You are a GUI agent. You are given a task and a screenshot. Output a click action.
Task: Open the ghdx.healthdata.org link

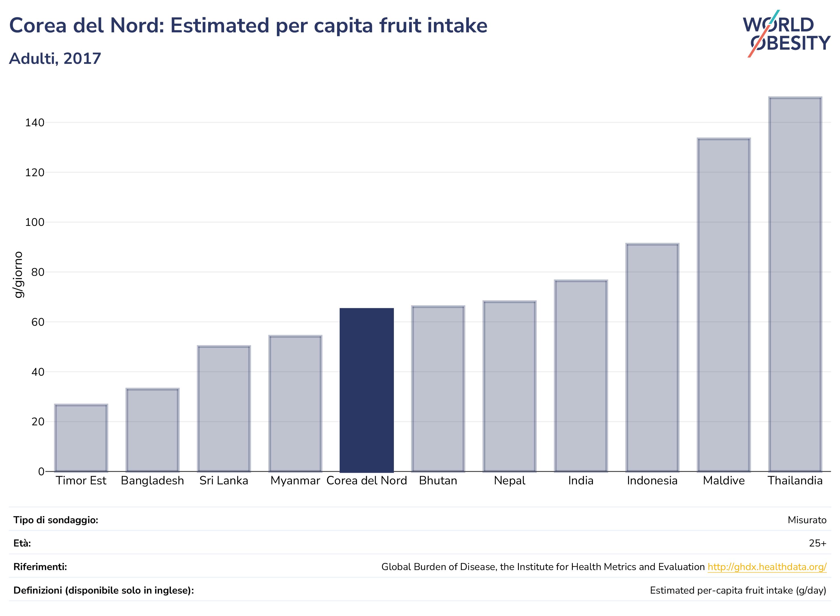tap(767, 567)
